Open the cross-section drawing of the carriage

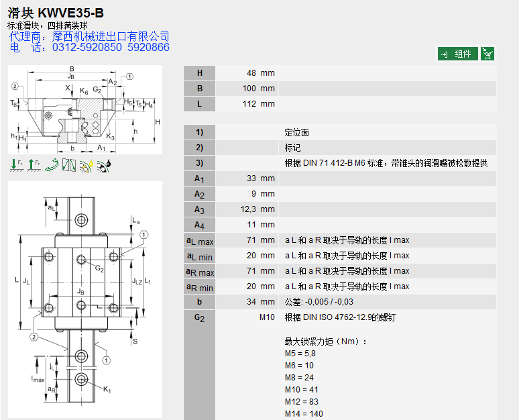pyautogui.click(x=85, y=110)
